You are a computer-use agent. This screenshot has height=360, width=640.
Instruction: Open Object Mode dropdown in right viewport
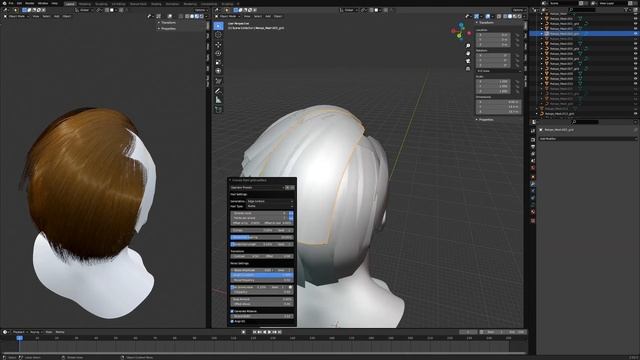pos(229,16)
